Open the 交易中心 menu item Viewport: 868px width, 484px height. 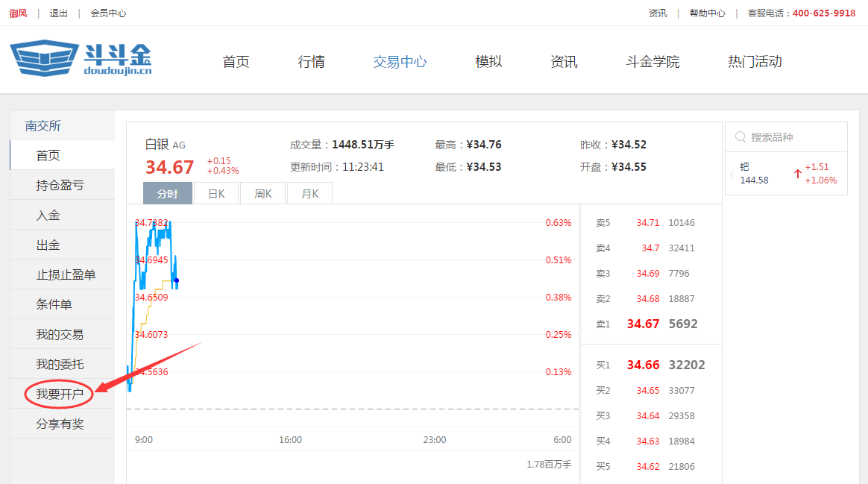[400, 62]
